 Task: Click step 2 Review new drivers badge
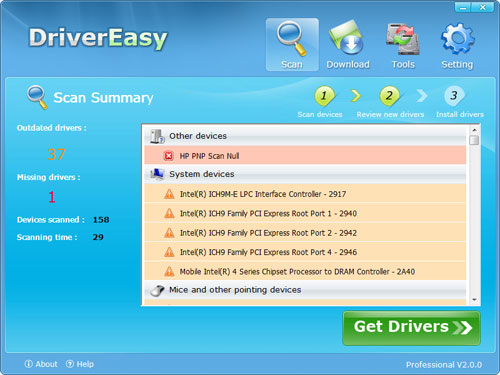(x=389, y=96)
